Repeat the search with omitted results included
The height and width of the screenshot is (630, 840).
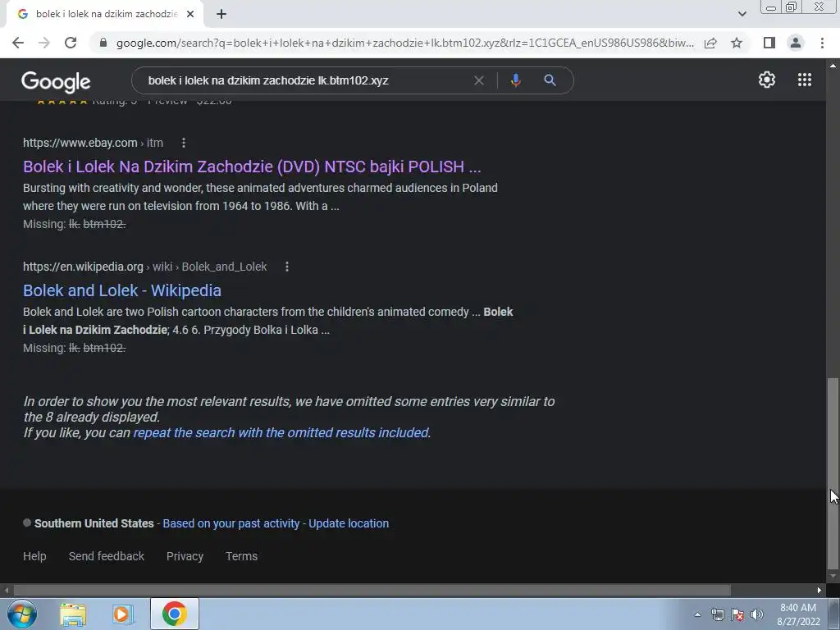281,433
